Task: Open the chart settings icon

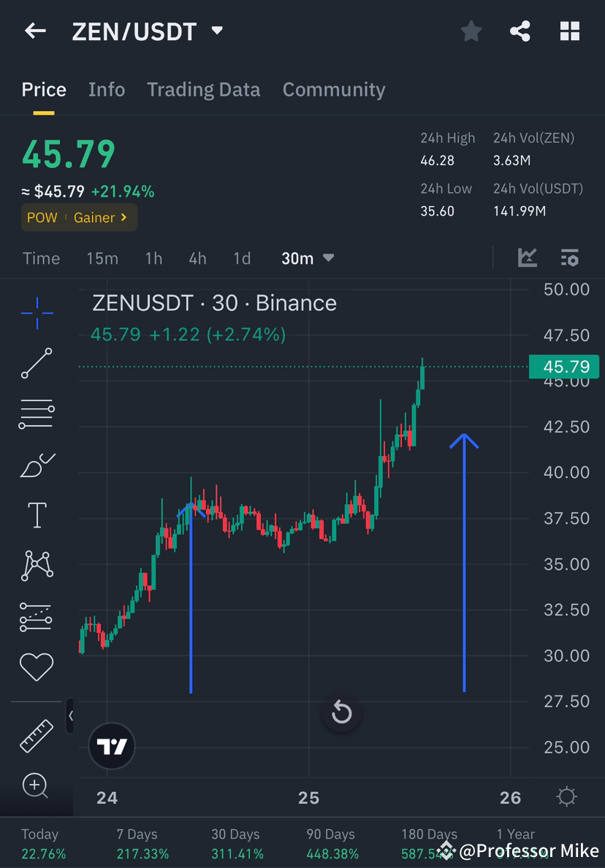Action: (x=569, y=258)
